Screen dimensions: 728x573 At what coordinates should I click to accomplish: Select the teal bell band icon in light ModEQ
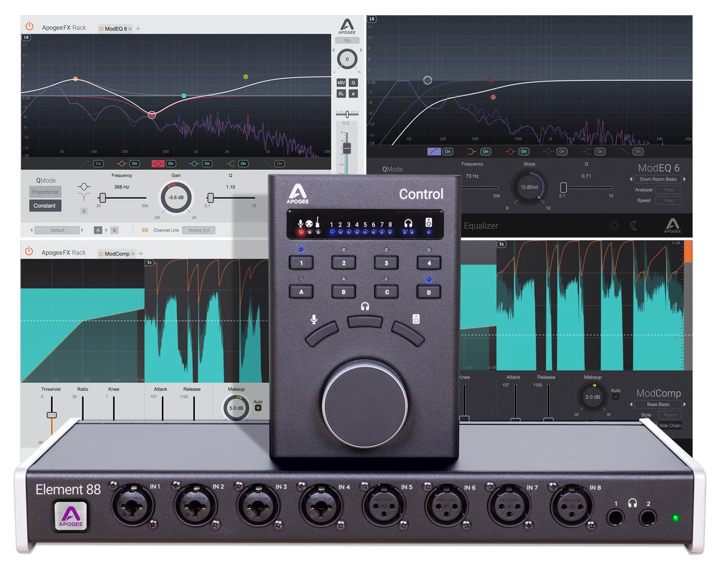194,163
